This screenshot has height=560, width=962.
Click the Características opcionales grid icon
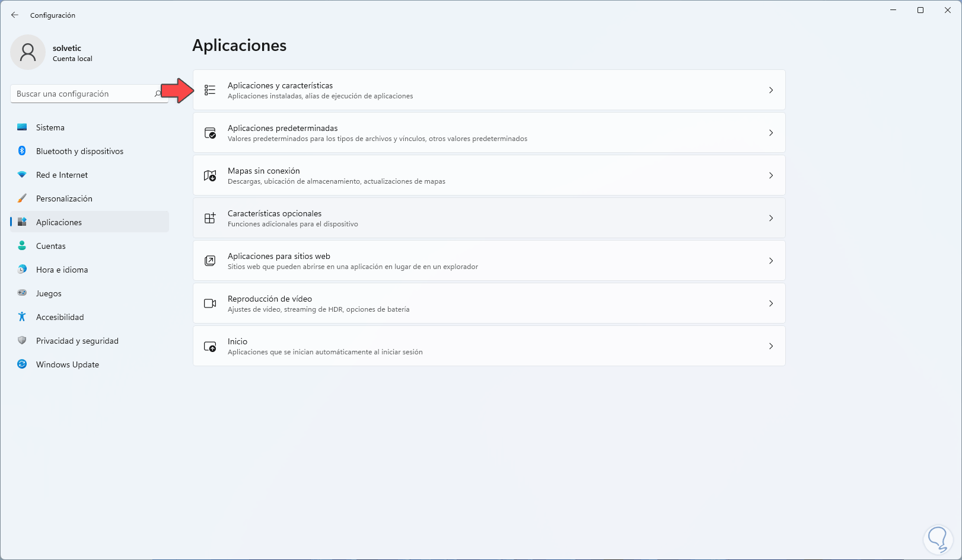tap(210, 218)
